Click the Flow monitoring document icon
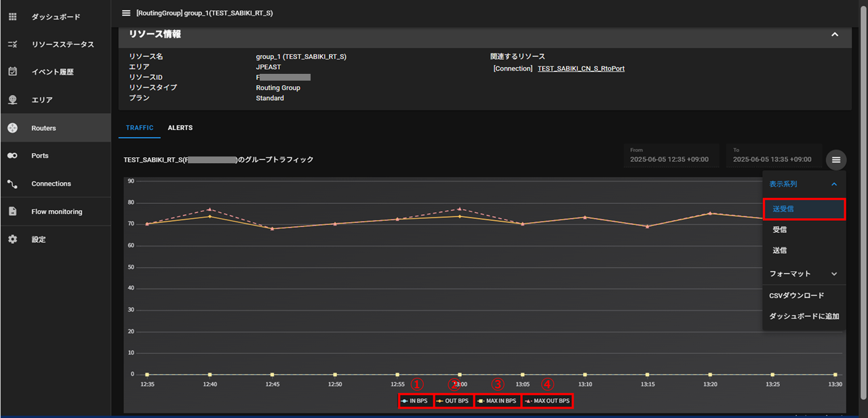868x418 pixels. coord(12,211)
